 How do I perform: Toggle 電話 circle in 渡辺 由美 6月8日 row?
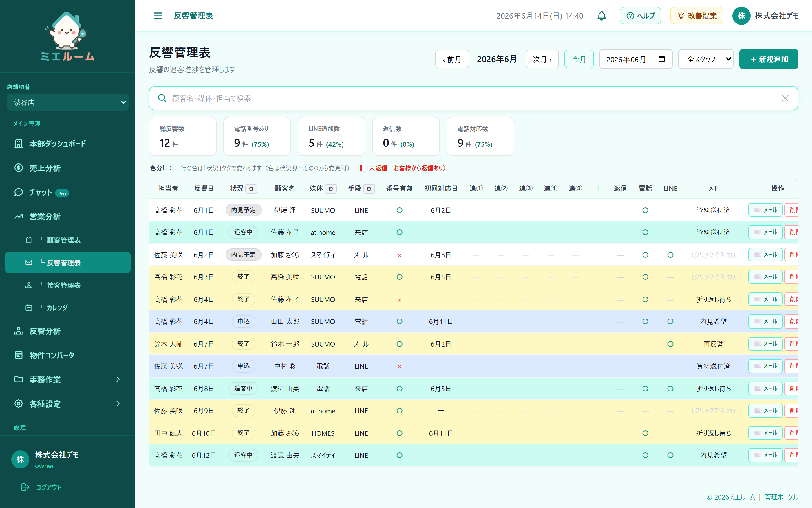[x=645, y=388]
